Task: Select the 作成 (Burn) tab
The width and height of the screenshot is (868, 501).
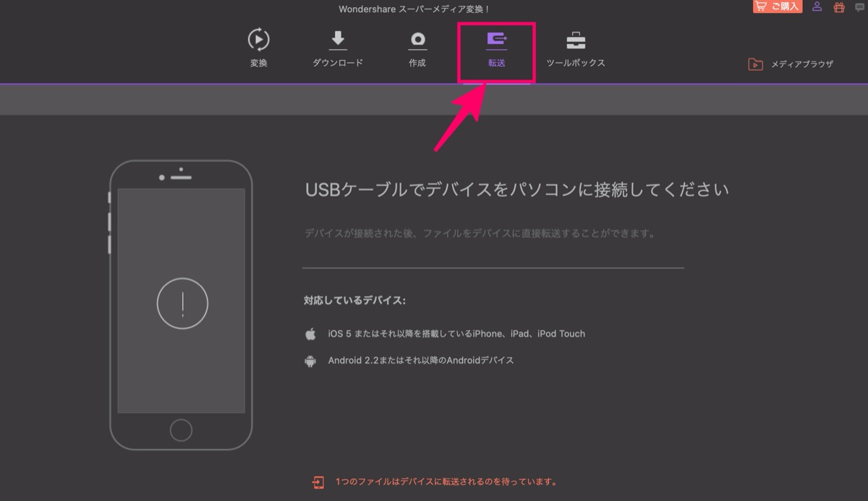Action: point(417,48)
